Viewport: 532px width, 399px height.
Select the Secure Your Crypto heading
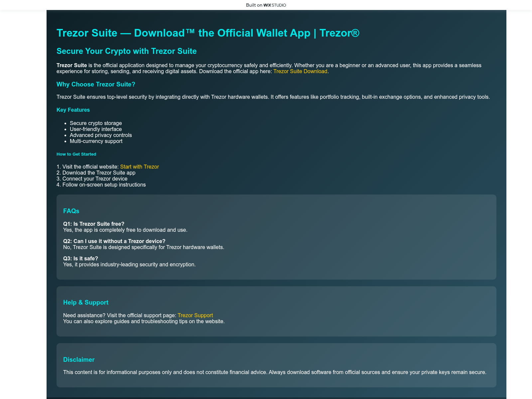(x=127, y=51)
